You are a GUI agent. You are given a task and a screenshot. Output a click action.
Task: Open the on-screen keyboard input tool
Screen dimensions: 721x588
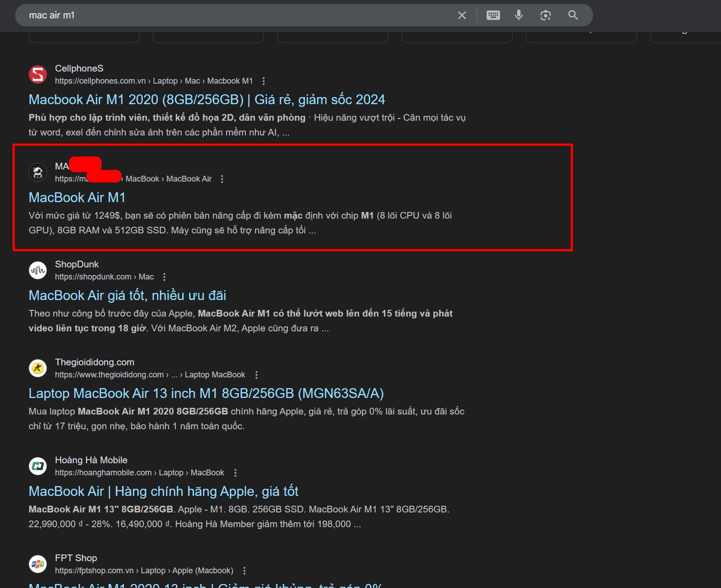point(493,15)
